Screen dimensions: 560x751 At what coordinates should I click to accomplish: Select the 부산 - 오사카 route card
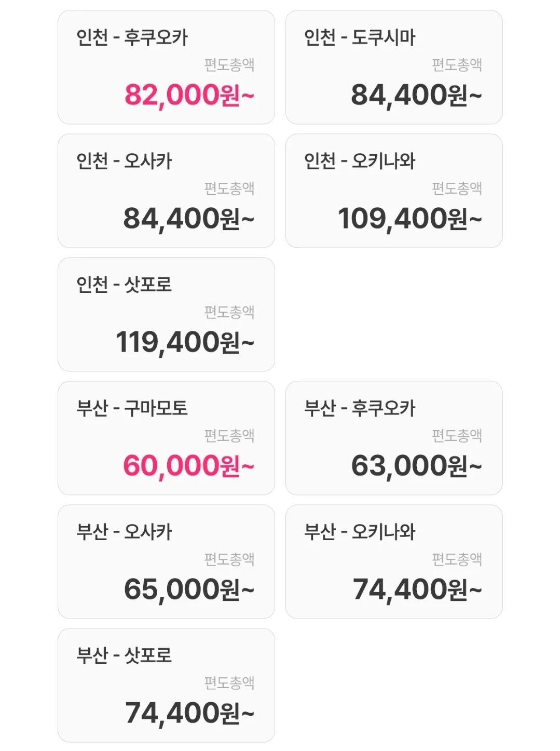point(166,561)
